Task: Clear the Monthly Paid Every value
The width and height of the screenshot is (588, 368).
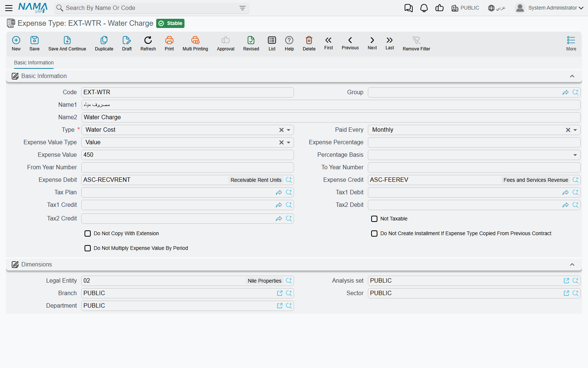Action: tap(568, 130)
